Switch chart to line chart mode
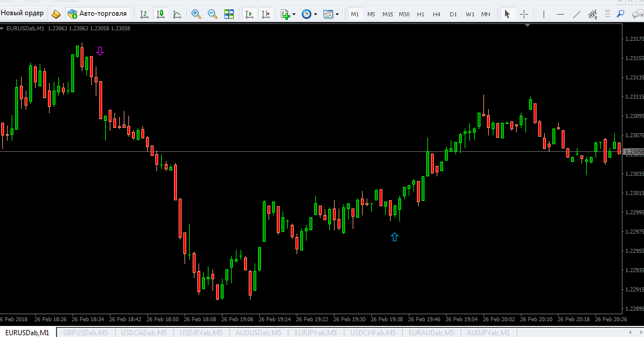 [177, 14]
